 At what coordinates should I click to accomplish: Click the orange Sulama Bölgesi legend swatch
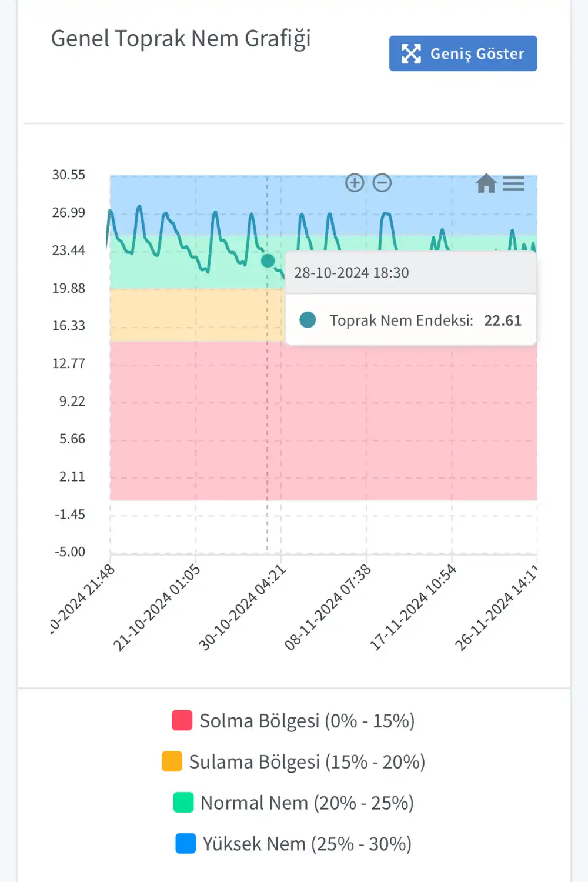tap(172, 761)
